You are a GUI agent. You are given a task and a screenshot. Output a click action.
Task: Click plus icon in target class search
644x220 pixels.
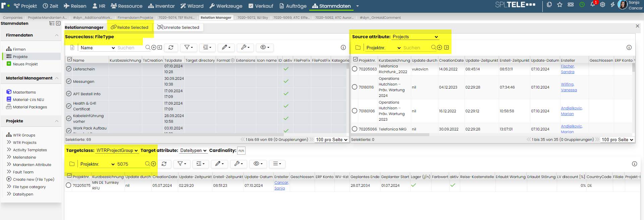[153, 164]
